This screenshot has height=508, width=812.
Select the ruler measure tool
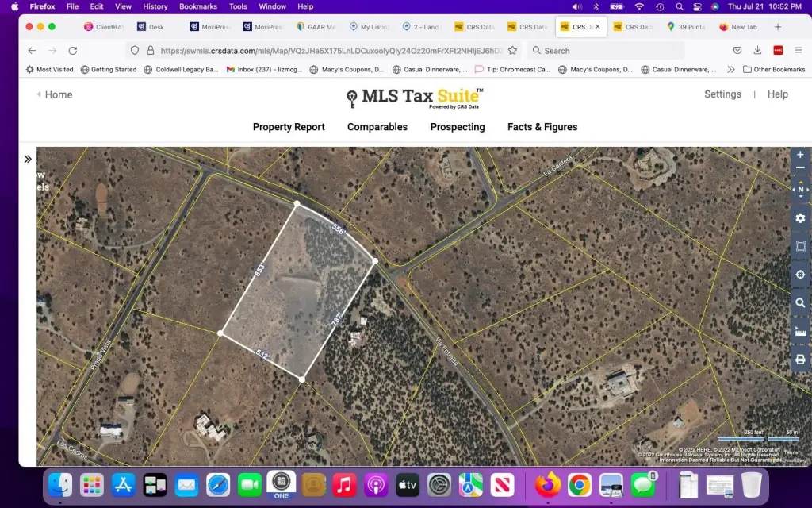(x=800, y=332)
